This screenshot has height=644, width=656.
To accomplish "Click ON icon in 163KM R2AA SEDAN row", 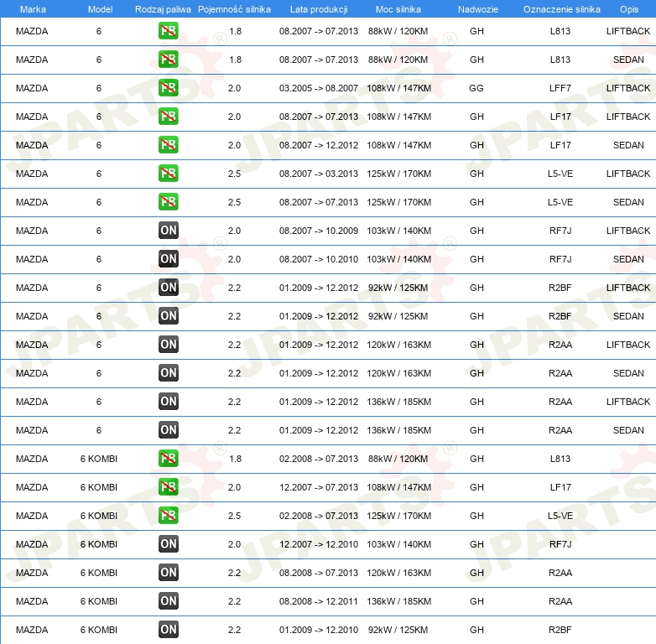I will (168, 372).
